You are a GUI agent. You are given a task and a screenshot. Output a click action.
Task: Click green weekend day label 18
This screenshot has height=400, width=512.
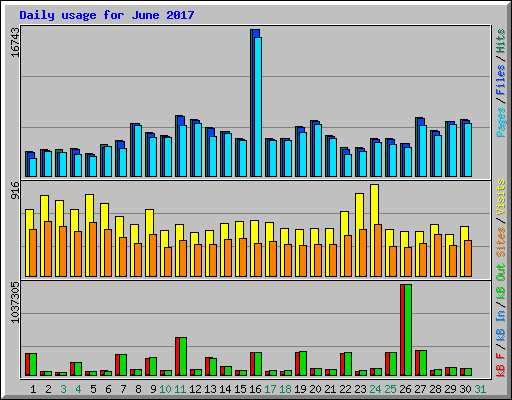(x=285, y=389)
